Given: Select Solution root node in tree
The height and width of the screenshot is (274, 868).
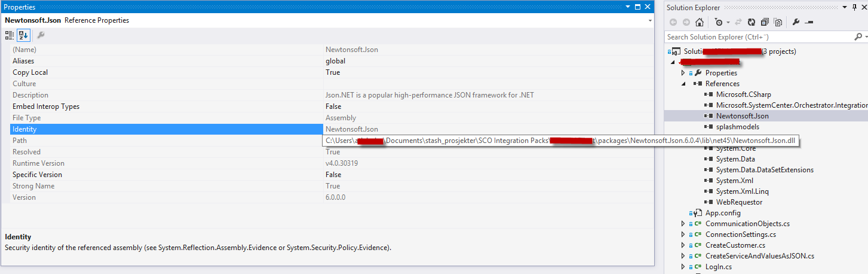Looking at the screenshot, I should coord(740,51).
